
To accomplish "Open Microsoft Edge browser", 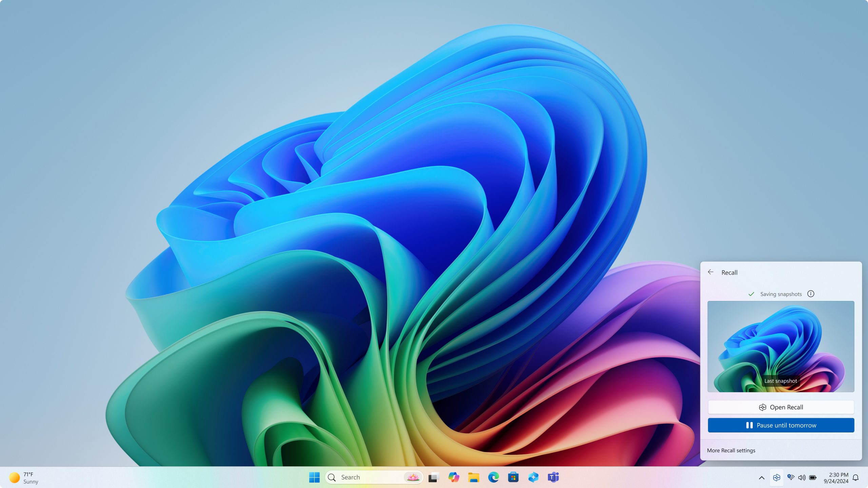I will [493, 477].
